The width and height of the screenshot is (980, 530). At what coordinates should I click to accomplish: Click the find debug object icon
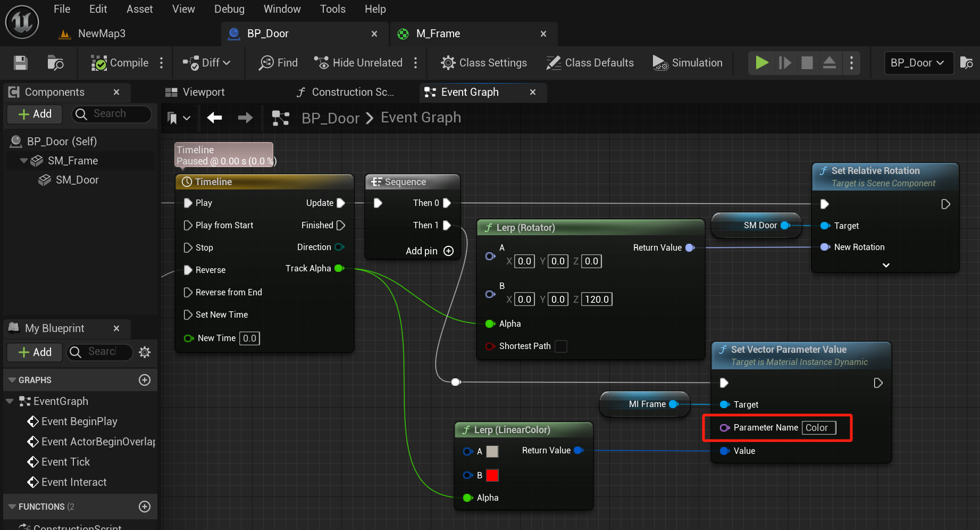(x=967, y=63)
